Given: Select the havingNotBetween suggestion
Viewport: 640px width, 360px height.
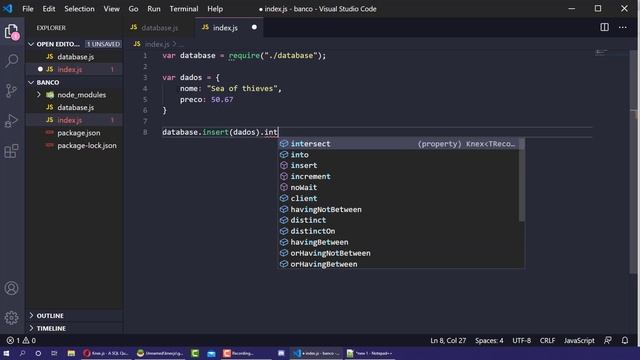Looking at the screenshot, I should tap(399, 209).
